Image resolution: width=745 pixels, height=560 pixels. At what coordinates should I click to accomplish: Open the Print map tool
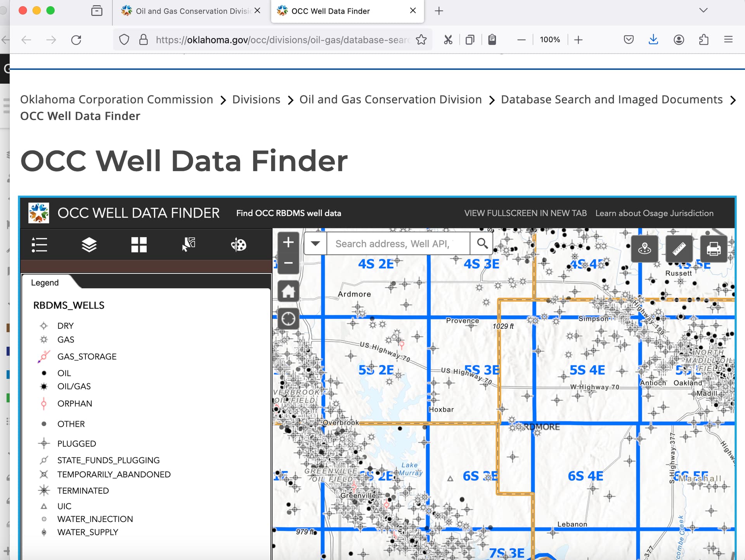[x=714, y=249]
